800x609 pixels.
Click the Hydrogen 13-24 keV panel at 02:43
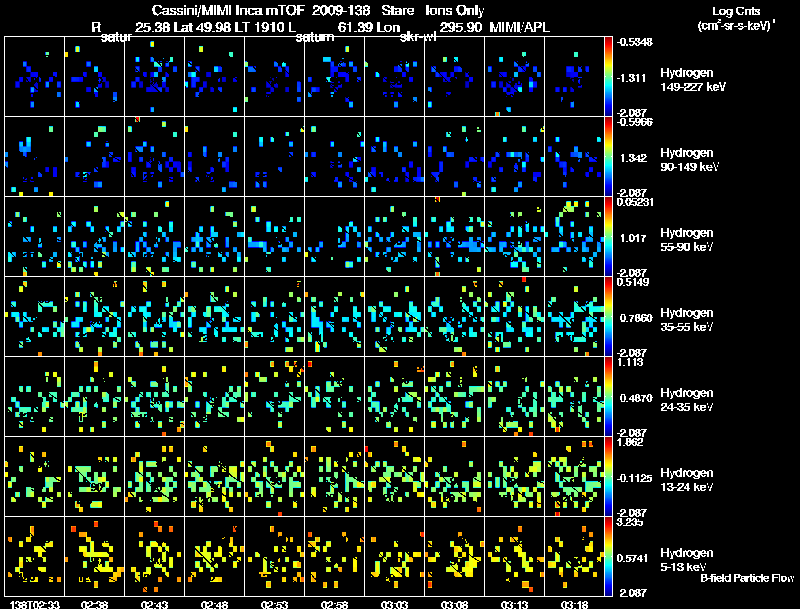(x=155, y=476)
